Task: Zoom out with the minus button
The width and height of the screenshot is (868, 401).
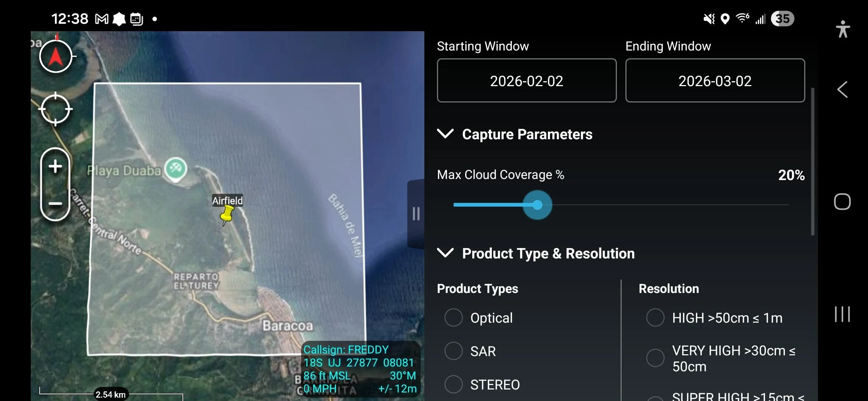Action: pyautogui.click(x=55, y=203)
